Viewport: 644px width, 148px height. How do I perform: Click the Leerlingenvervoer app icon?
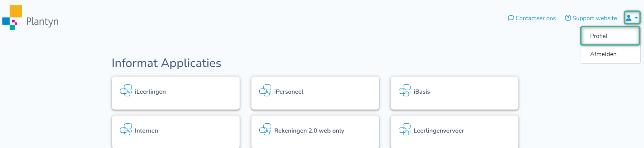pos(404,130)
